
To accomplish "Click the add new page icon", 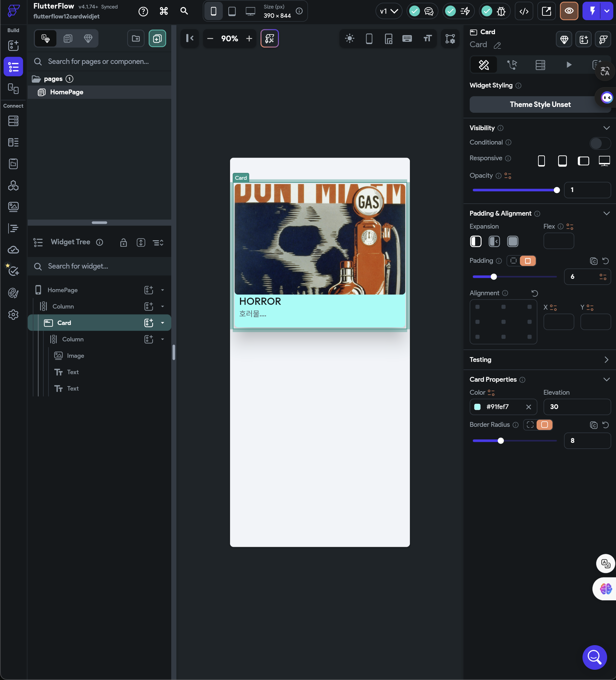I will pos(157,38).
